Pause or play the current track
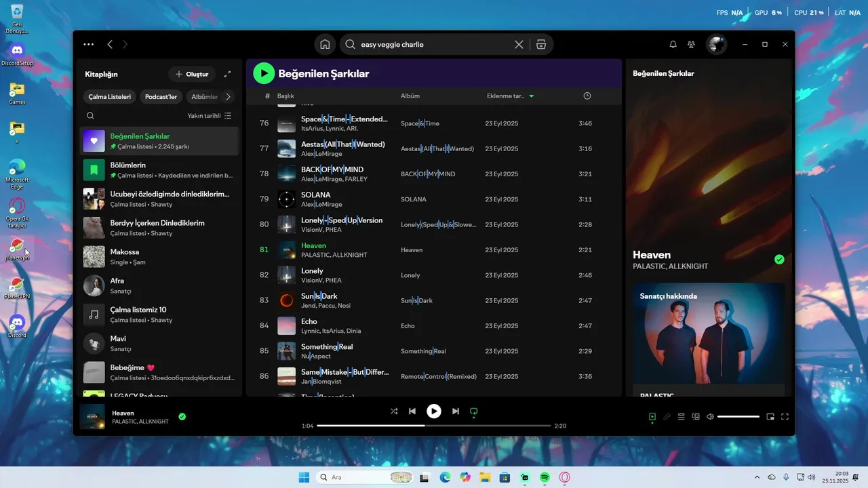The image size is (868, 488). (x=434, y=411)
